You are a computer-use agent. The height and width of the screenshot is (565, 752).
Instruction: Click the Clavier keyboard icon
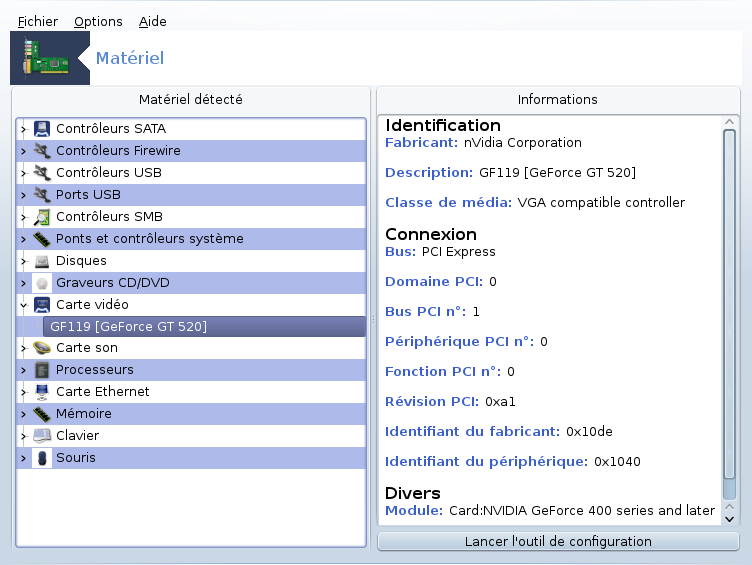tap(42, 436)
